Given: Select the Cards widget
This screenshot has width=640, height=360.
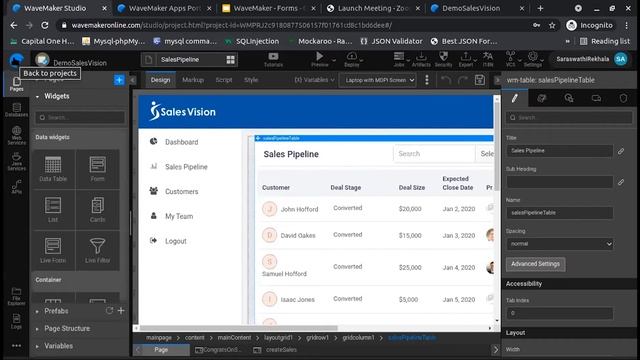Looking at the screenshot, I should (x=98, y=209).
